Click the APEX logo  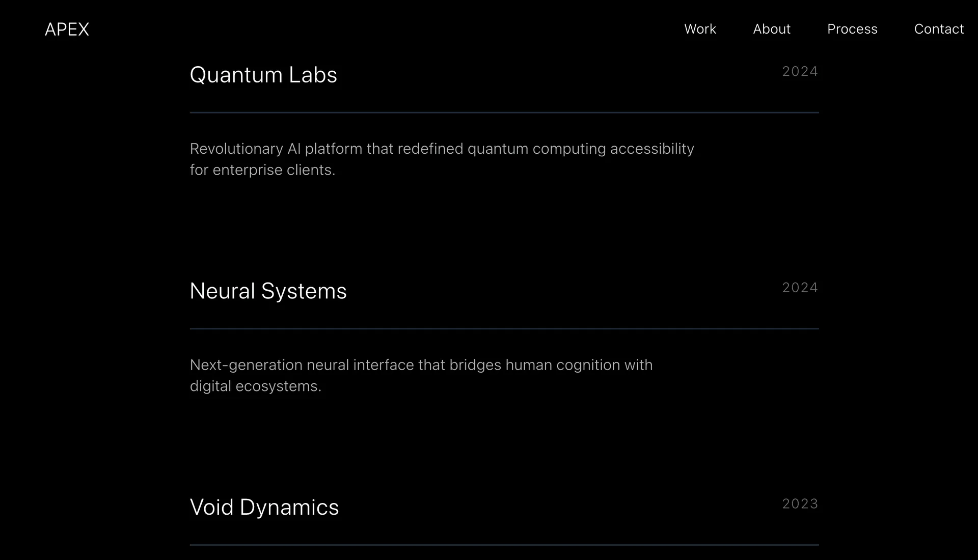point(67,30)
